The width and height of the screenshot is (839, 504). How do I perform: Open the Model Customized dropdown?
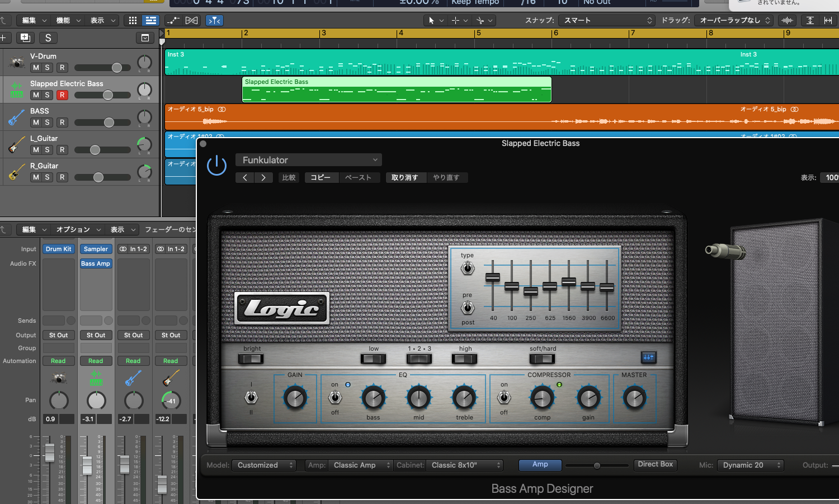(265, 465)
